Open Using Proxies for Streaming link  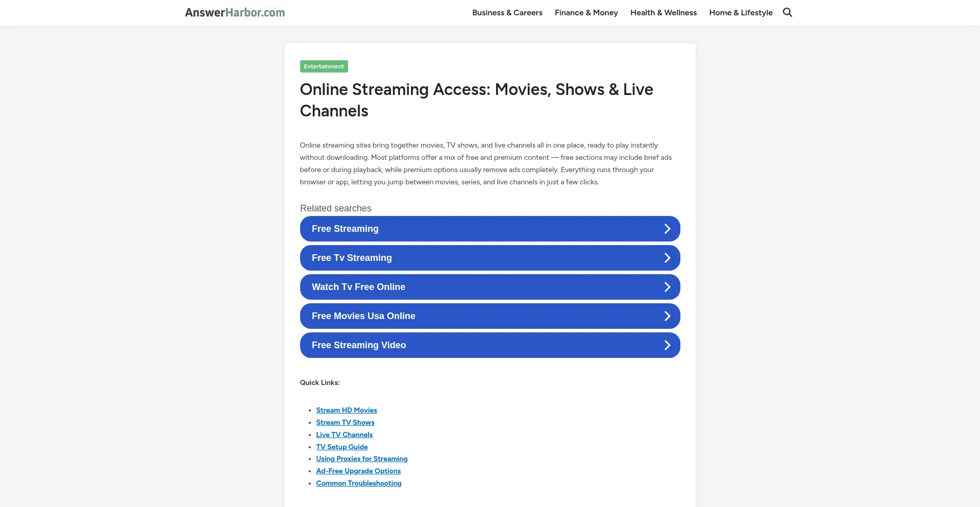[361, 458]
